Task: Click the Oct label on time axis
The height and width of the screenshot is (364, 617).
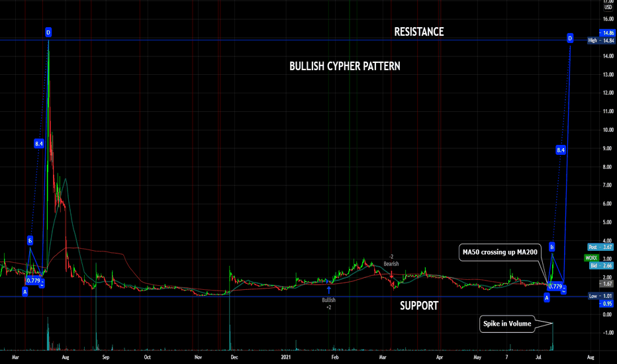Action: click(147, 357)
